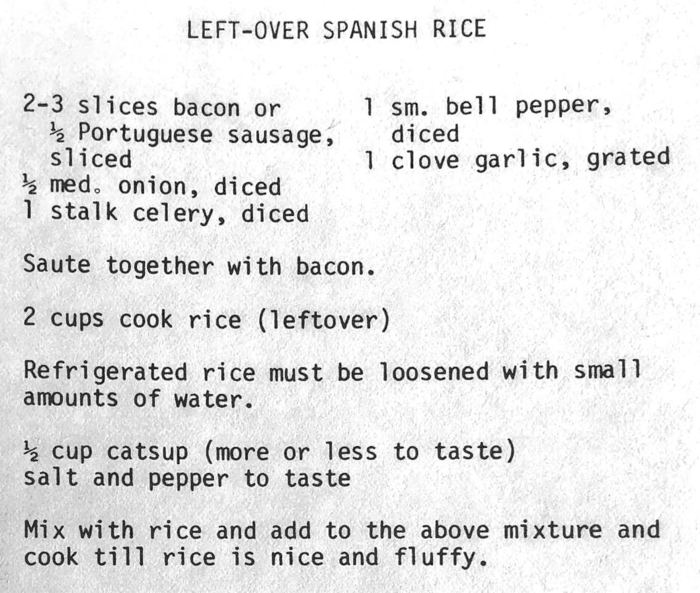
Task: Click the word "Refrigerated"
Action: [105, 372]
